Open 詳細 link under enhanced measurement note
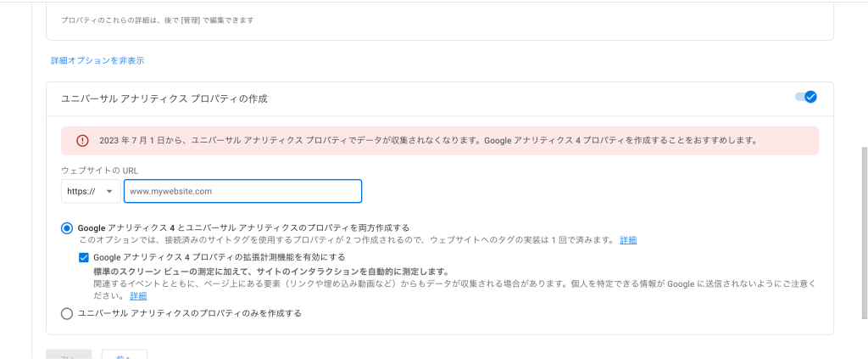 [138, 296]
